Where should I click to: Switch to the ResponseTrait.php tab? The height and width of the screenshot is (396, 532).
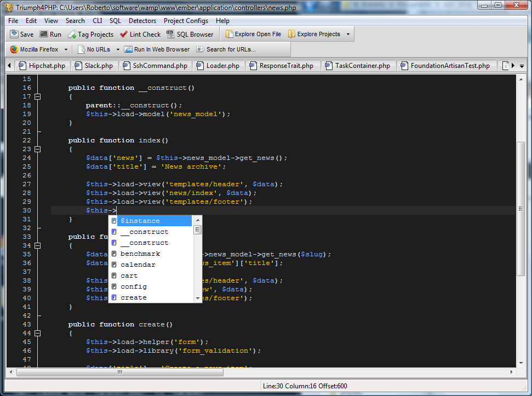pyautogui.click(x=282, y=65)
